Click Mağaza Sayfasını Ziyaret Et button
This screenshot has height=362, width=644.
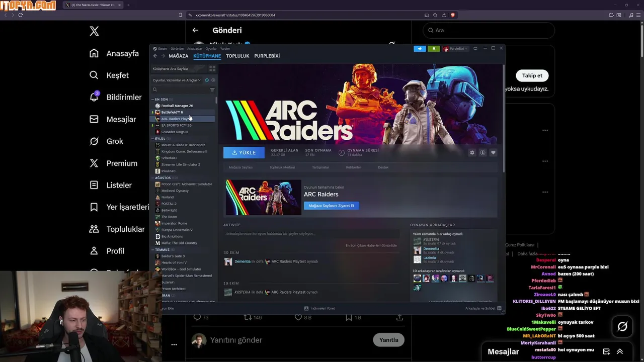point(332,206)
